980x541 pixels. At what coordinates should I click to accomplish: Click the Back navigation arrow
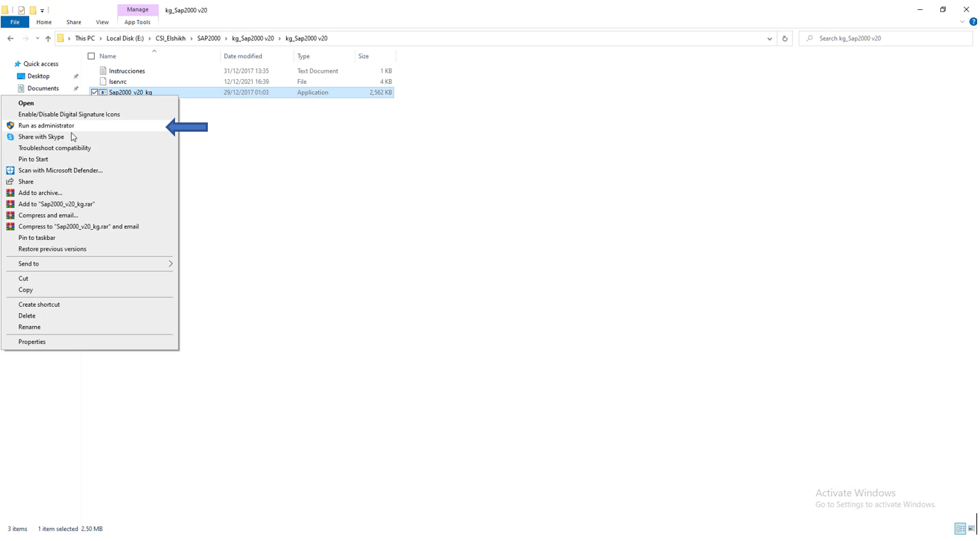coord(10,38)
